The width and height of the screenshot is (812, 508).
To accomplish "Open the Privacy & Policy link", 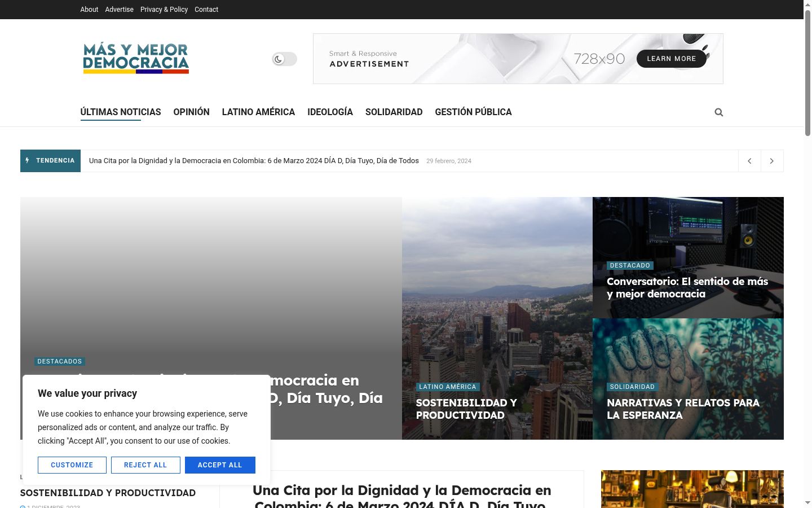I will [x=164, y=10].
